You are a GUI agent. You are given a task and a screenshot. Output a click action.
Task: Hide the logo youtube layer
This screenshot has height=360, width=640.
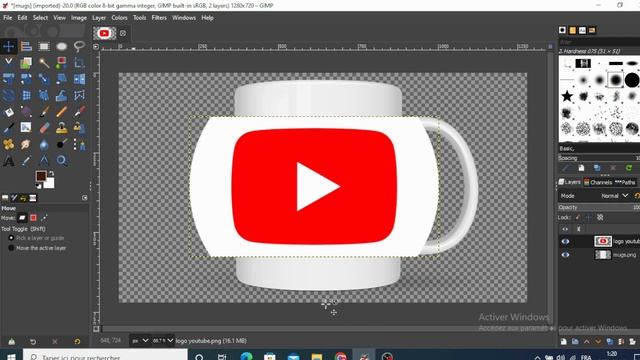click(565, 242)
